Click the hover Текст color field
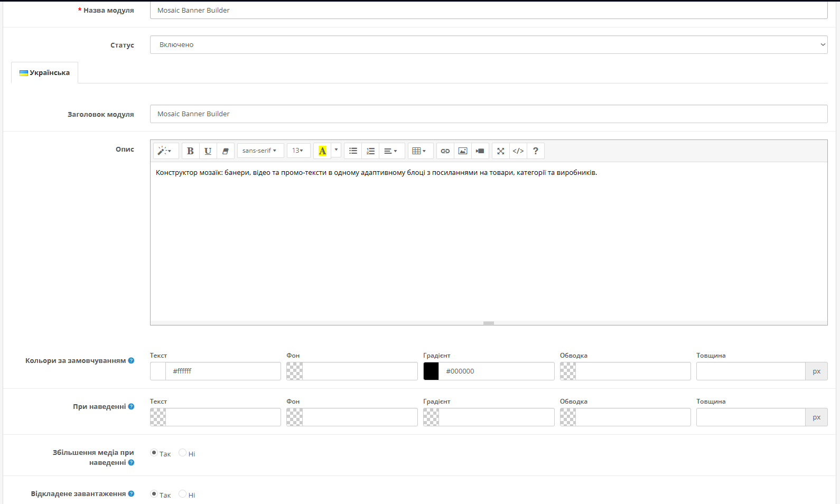Image resolution: width=840 pixels, height=504 pixels. 223,417
